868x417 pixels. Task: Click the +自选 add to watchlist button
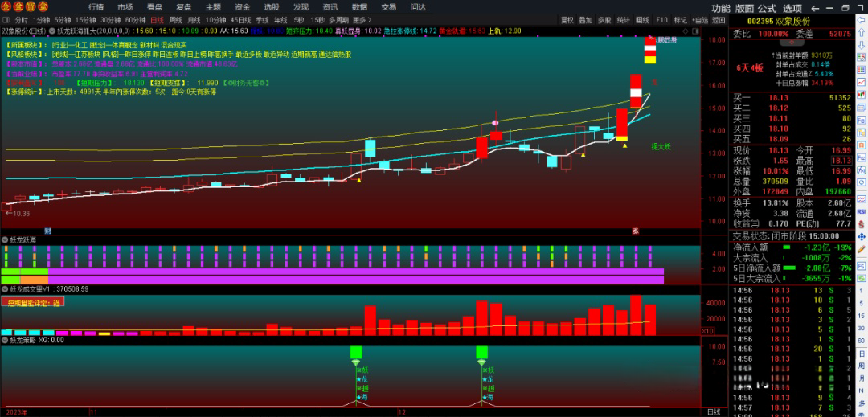point(699,20)
